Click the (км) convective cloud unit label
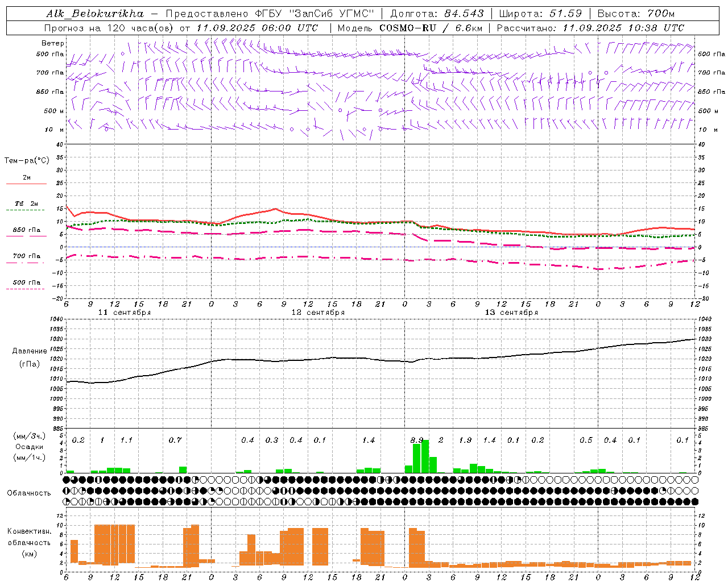The image size is (728, 582). [30, 554]
